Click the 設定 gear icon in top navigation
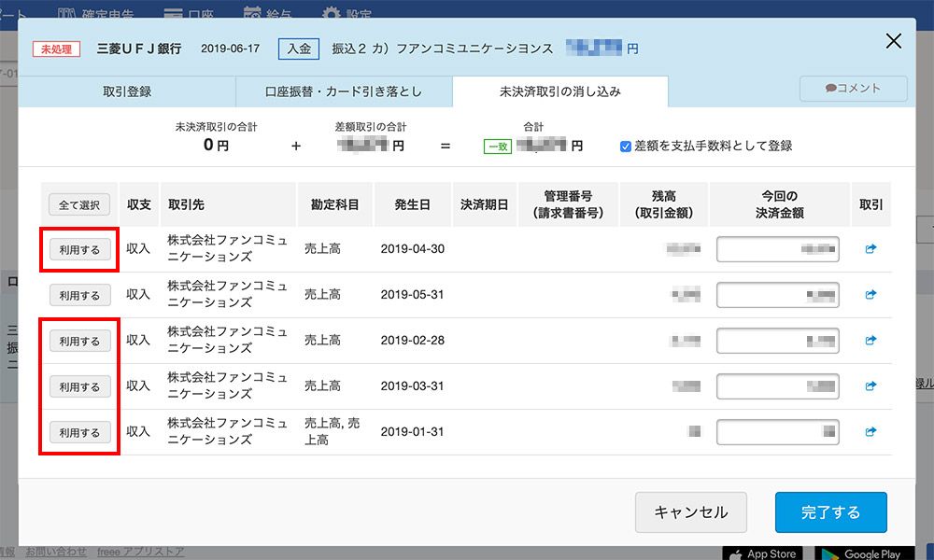Screen dimensions: 934x560 [332, 13]
